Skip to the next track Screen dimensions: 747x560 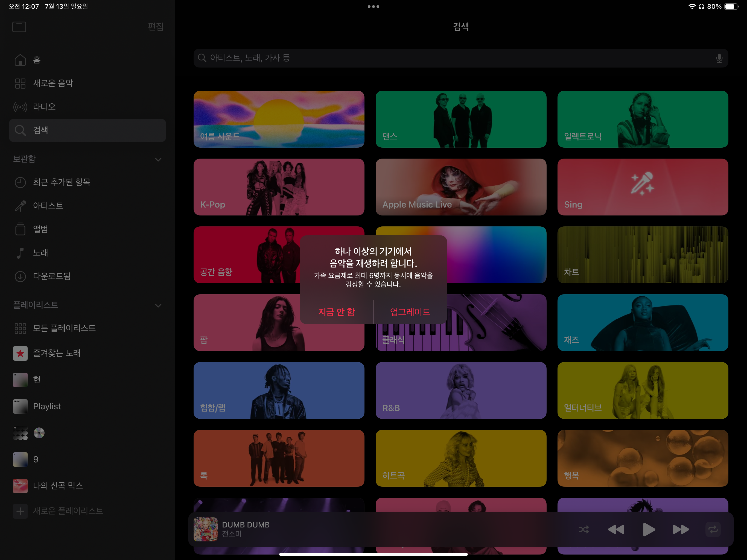pyautogui.click(x=681, y=529)
